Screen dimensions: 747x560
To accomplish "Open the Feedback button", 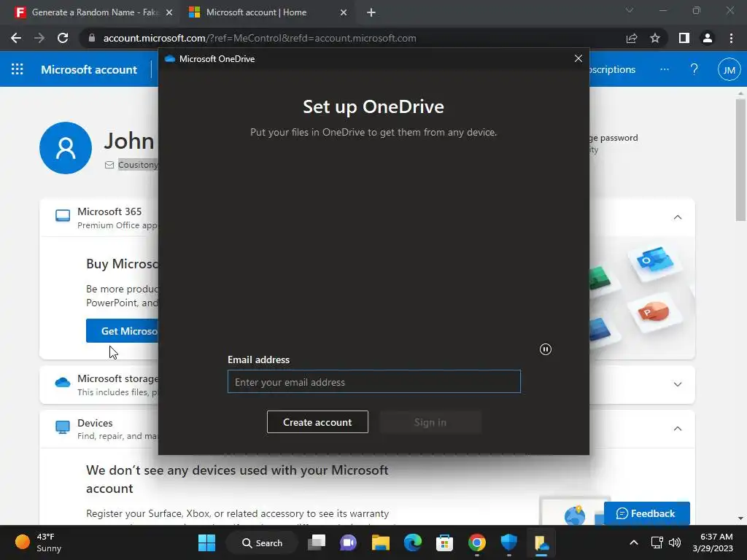I will (x=646, y=513).
